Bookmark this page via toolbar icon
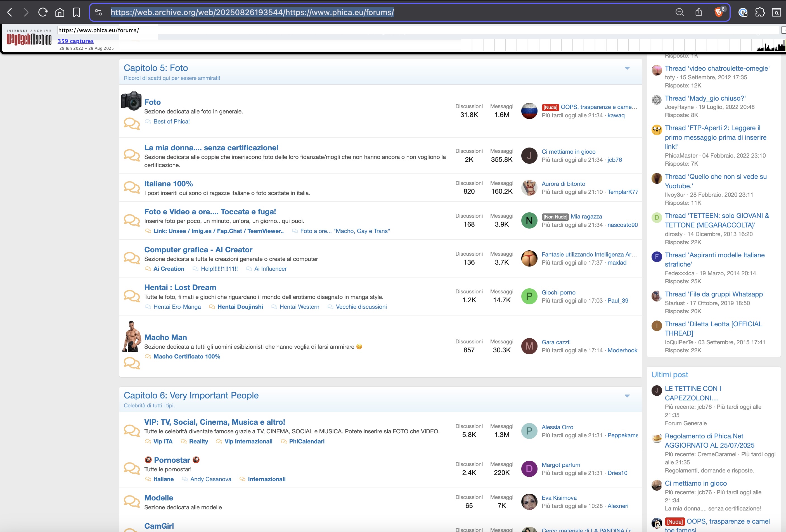 (76, 13)
